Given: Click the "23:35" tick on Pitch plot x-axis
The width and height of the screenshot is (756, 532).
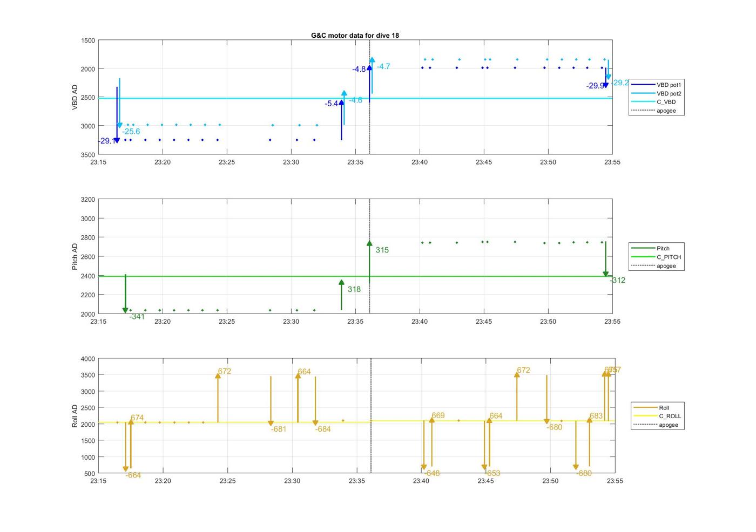Looking at the screenshot, I should coord(355,322).
